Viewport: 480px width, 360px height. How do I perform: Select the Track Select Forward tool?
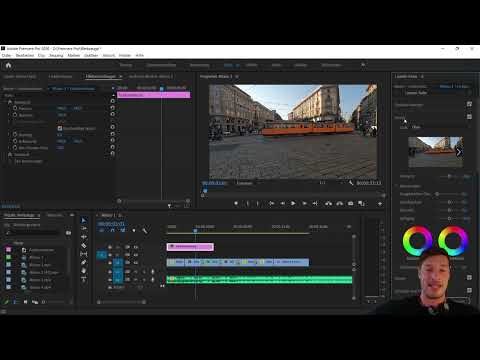tap(84, 228)
